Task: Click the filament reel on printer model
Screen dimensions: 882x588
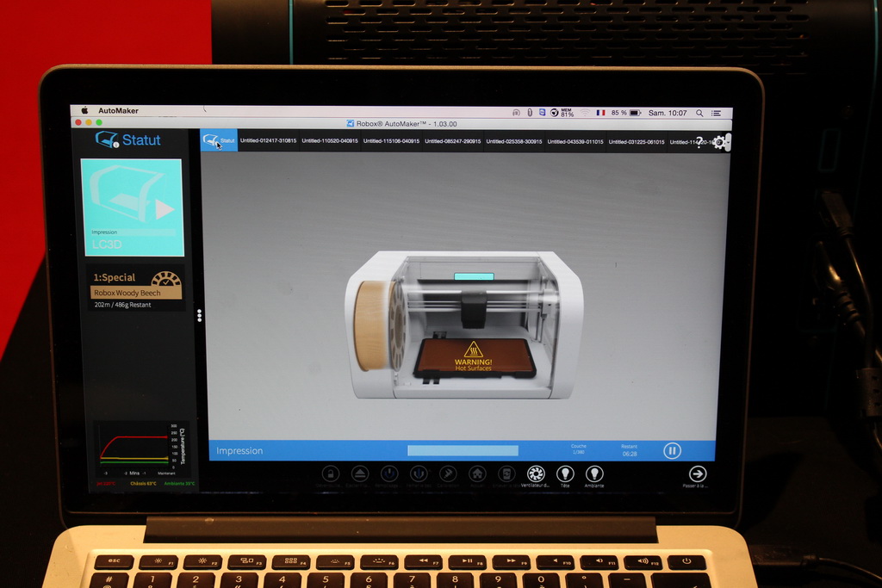Action: (378, 325)
